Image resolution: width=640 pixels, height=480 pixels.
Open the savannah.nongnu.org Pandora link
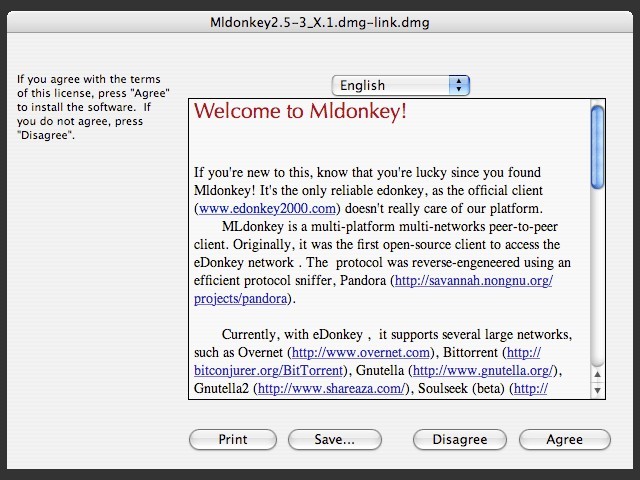[x=473, y=281]
